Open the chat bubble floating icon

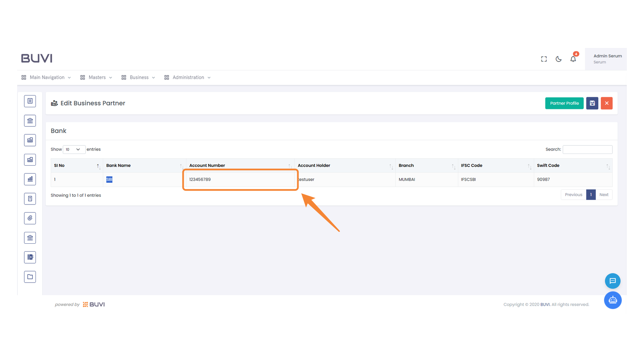click(612, 281)
